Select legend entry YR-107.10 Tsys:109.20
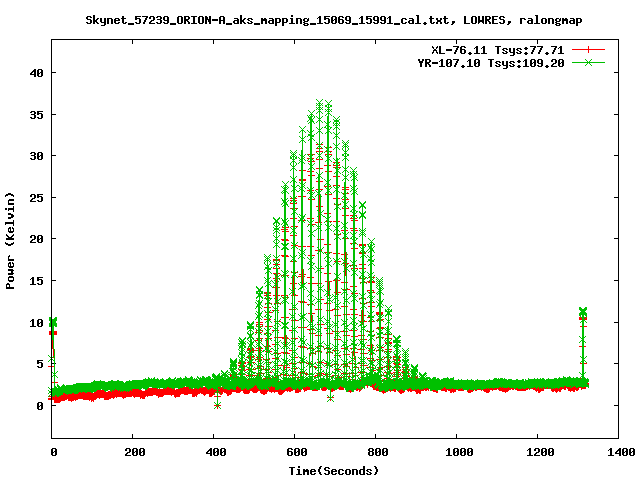Image resolution: width=640 pixels, height=480 pixels. point(491,63)
